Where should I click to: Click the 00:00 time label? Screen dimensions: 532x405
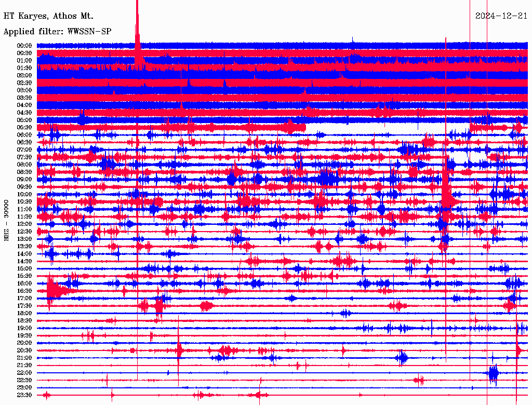[x=24, y=46]
